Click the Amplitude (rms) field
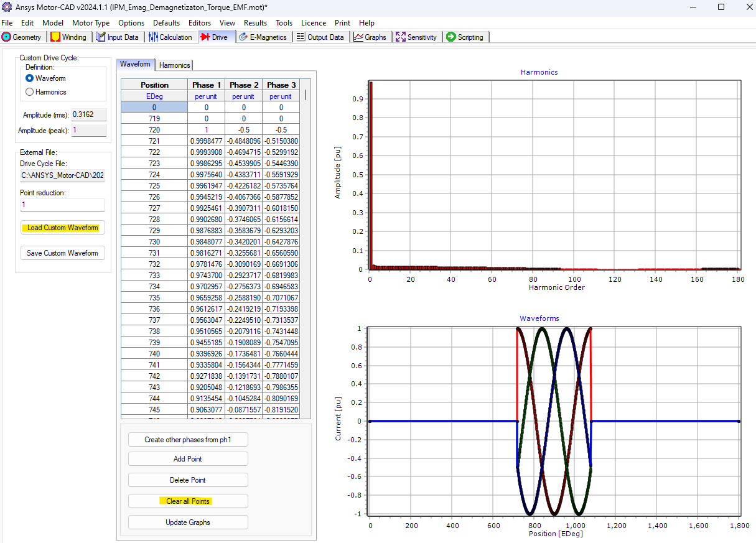Screen dimensions: 756x543 click(x=89, y=114)
